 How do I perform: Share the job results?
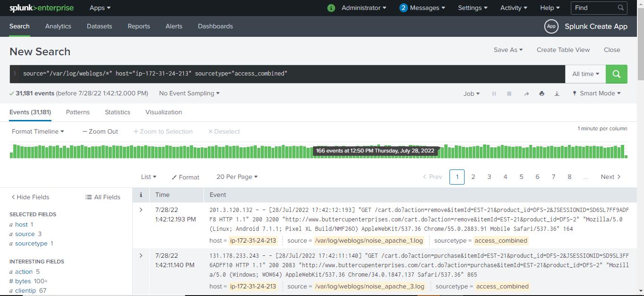(526, 93)
